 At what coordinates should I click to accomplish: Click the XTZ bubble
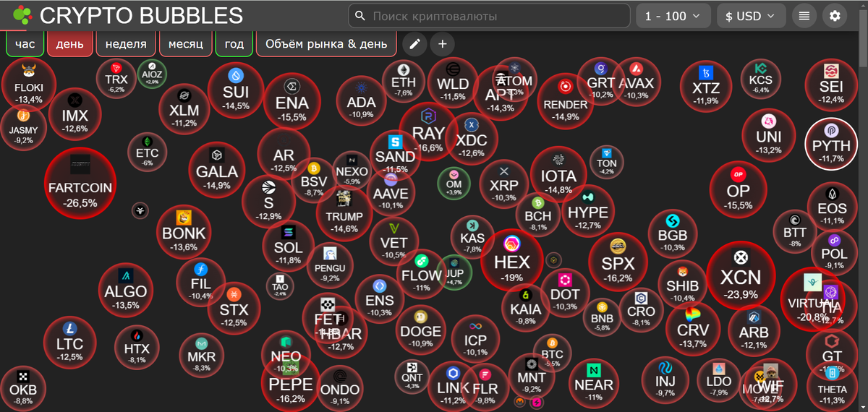point(706,87)
